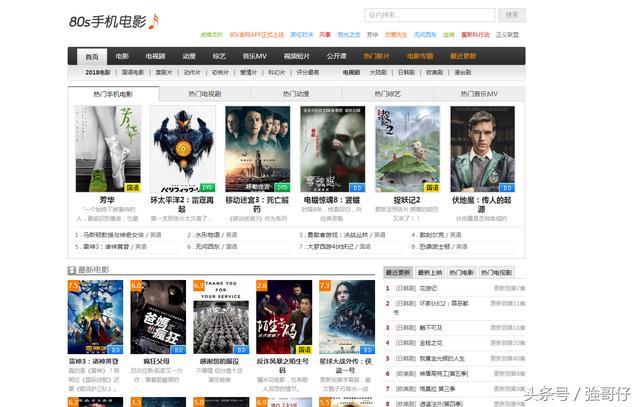Select the 最近更新 sidebar tab
Viewport: 640px width, 407px height.
398,272
